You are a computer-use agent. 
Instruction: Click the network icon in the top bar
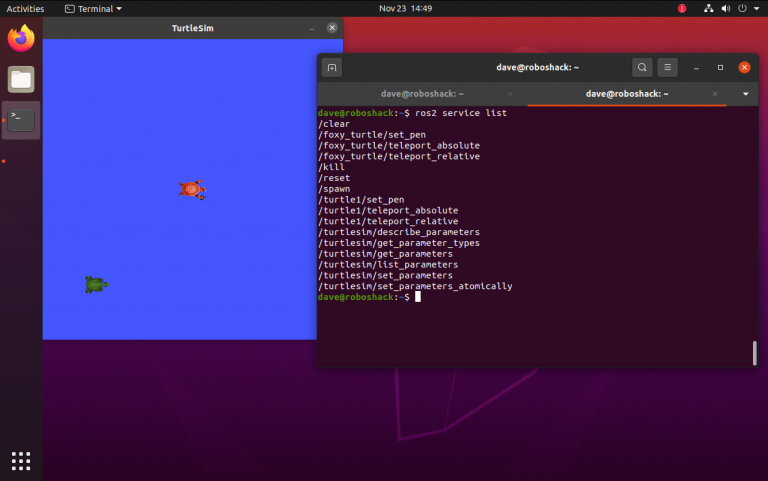click(x=709, y=8)
